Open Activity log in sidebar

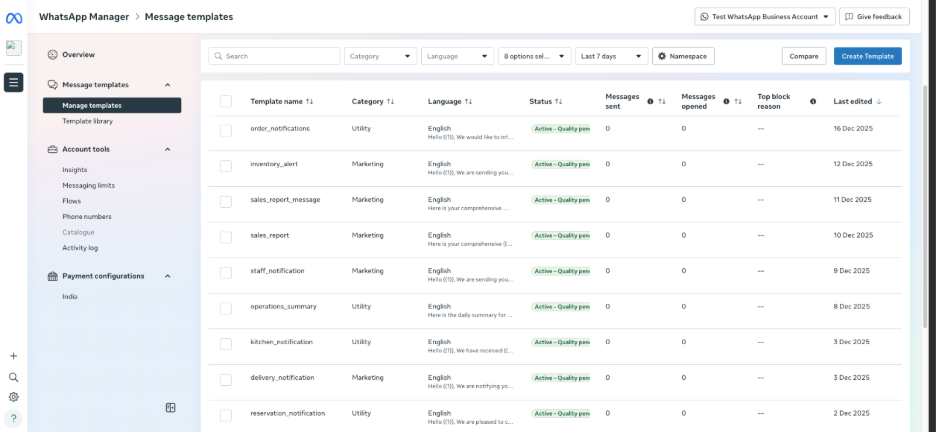tap(80, 248)
